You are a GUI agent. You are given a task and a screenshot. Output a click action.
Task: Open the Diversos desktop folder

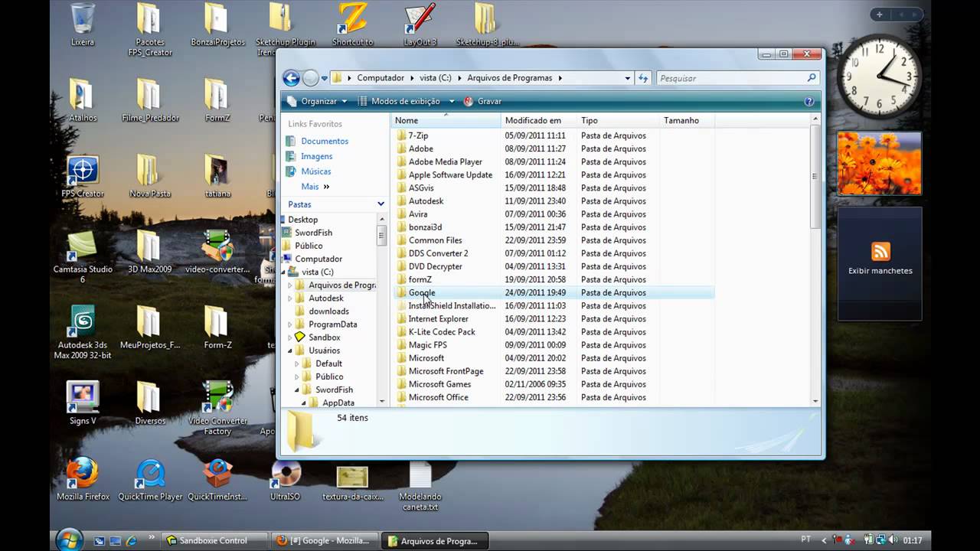click(150, 403)
